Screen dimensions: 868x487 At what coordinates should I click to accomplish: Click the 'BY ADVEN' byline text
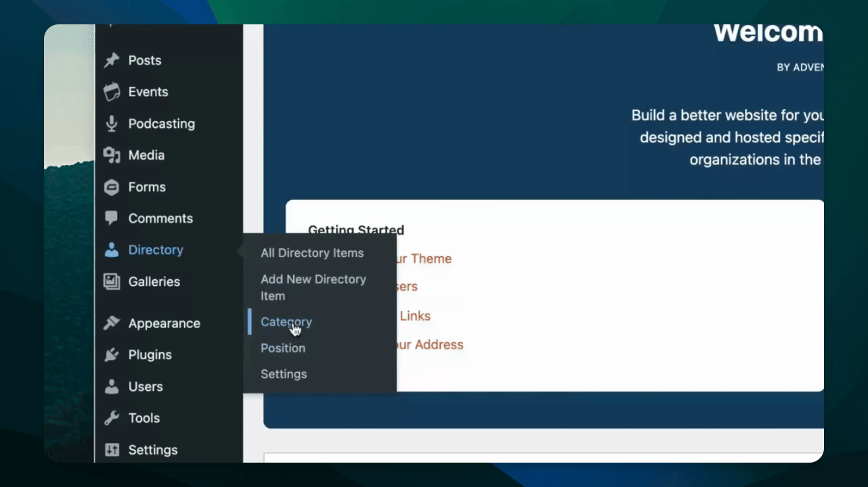pyautogui.click(x=800, y=68)
